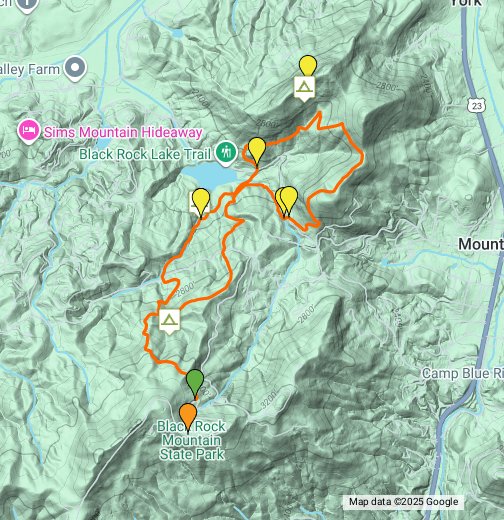Click the orange trail route's easternmost bend

click(x=362, y=156)
